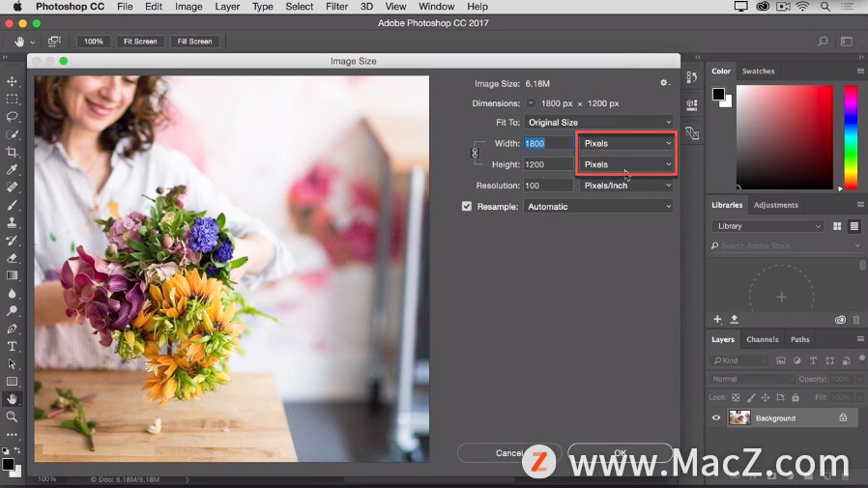Screen dimensions: 868x488
Task: Switch to the Swatches tab
Action: [x=758, y=72]
